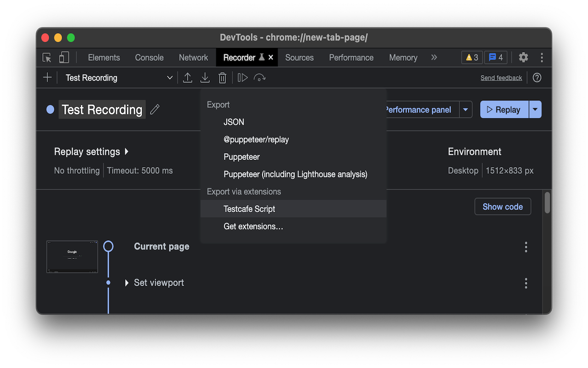The width and height of the screenshot is (588, 368).
Task: Open the Send feedback link
Action: (x=501, y=77)
